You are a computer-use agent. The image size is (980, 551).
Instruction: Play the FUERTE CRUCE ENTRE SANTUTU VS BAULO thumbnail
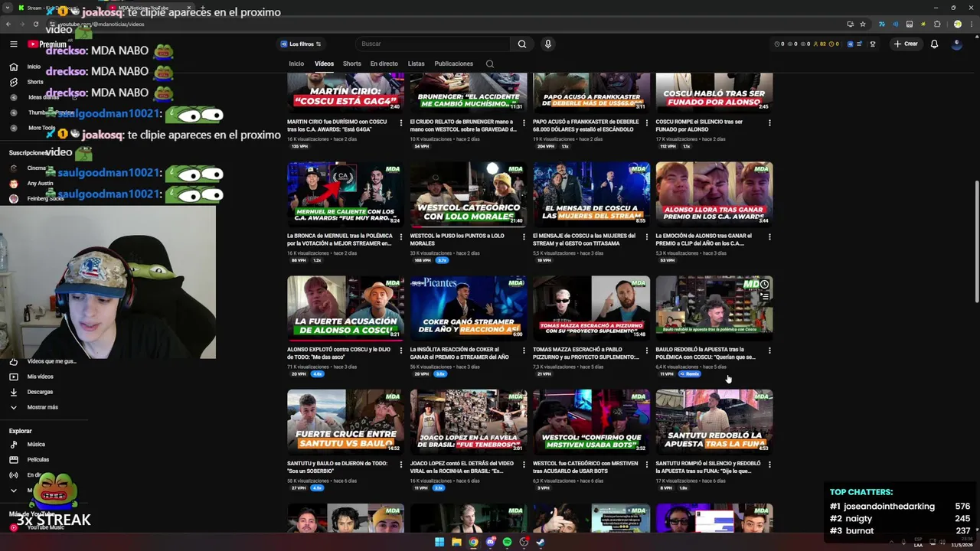345,422
